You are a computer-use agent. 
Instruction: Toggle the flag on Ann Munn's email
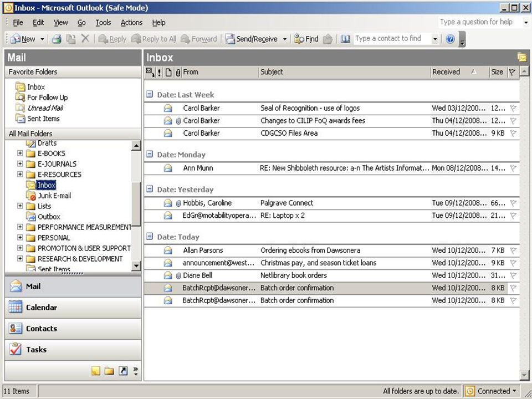pos(513,168)
